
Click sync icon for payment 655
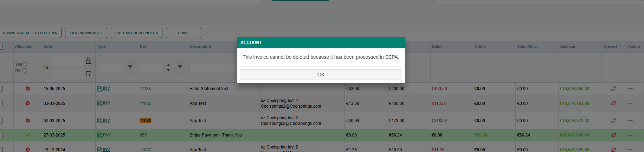[x=613, y=135]
